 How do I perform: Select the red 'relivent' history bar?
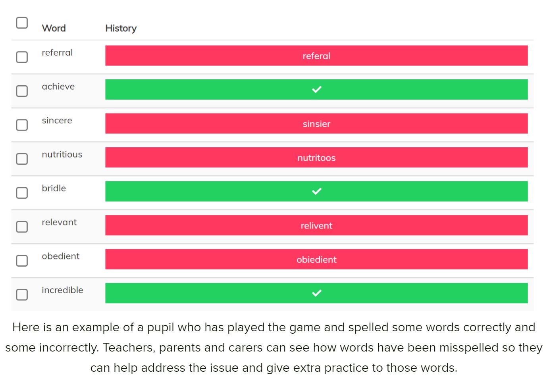(316, 226)
